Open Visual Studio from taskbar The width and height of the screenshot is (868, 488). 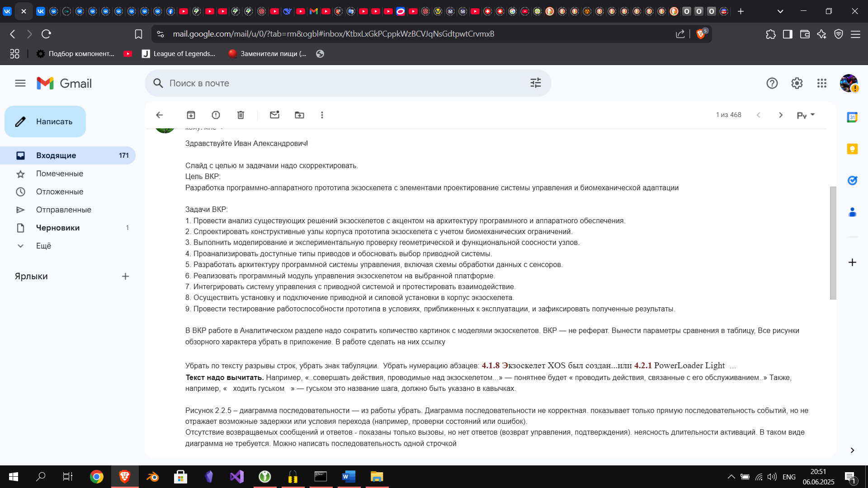(236, 477)
